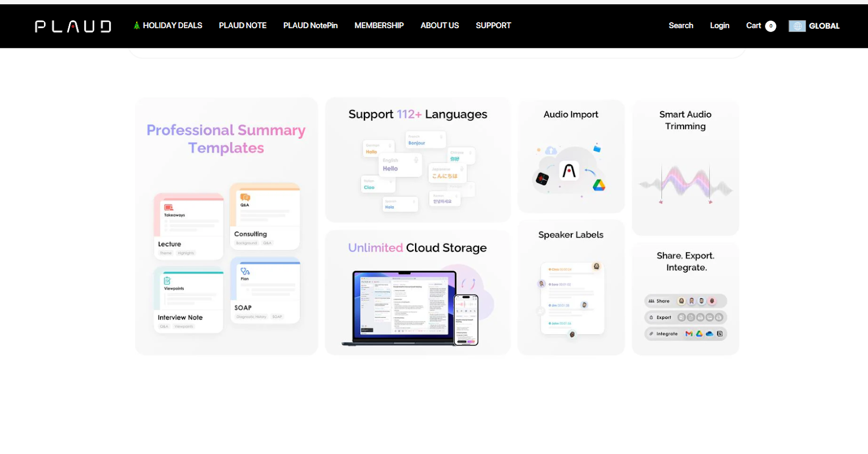Click the OneDrive cloud icon in the Integrate row
Screen dimensions: 868x454
click(x=710, y=334)
